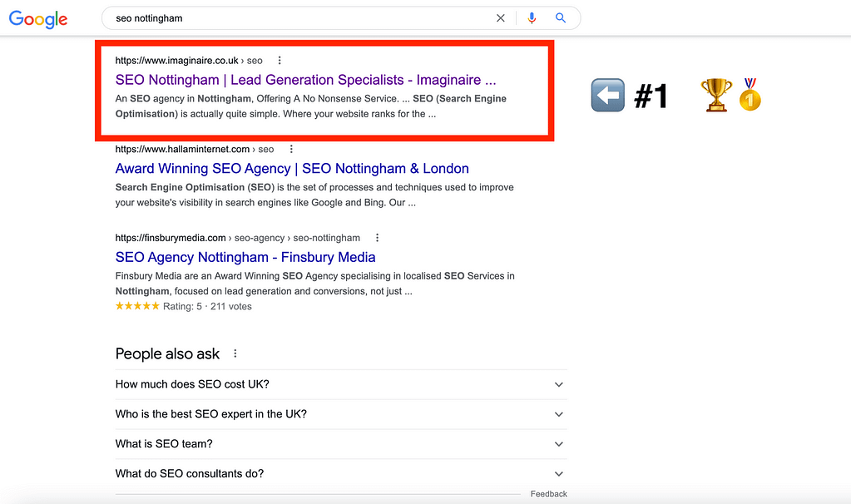Click the People also ask heading
Screen dimensions: 851x504
167,353
